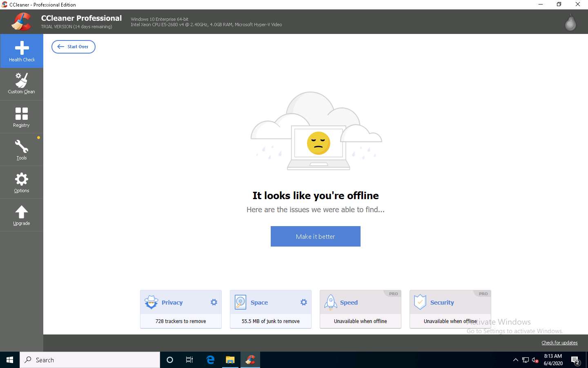The image size is (588, 368).
Task: Click the Privacy spy icon
Action: coord(151,302)
